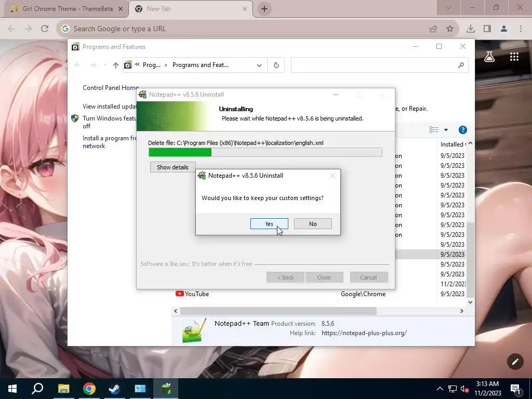
Task: Open muted volume tray icon
Action: 464,389
